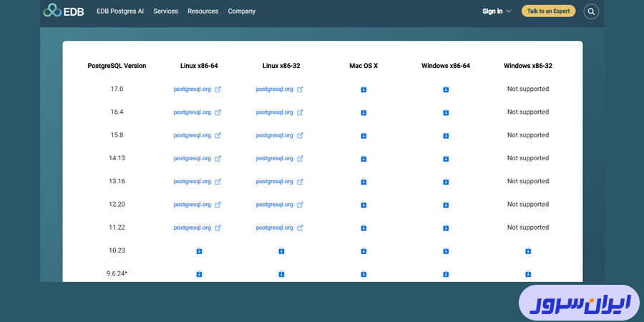Download PostgreSQL 9.6.24 for Linux x86-32
Viewport: 644px width, 322px height.
tap(281, 274)
